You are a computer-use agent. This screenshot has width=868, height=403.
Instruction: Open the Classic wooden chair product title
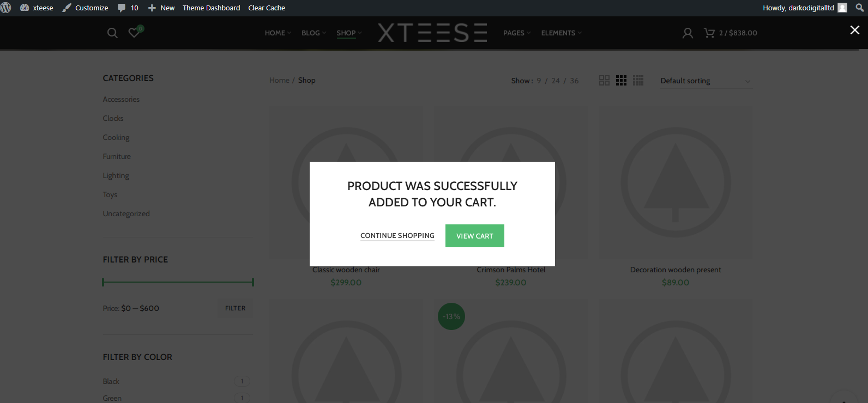click(346, 270)
